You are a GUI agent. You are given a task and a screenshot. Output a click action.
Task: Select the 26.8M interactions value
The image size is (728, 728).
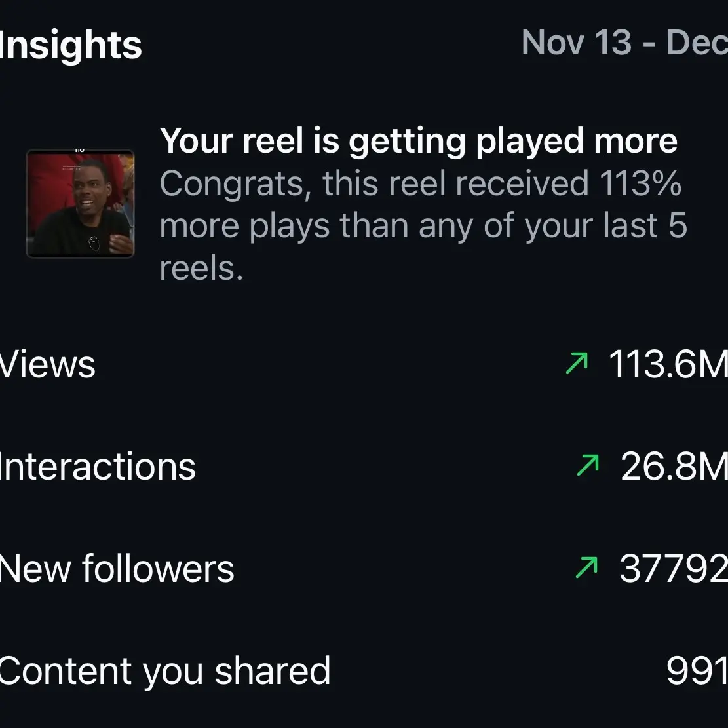pyautogui.click(x=673, y=467)
